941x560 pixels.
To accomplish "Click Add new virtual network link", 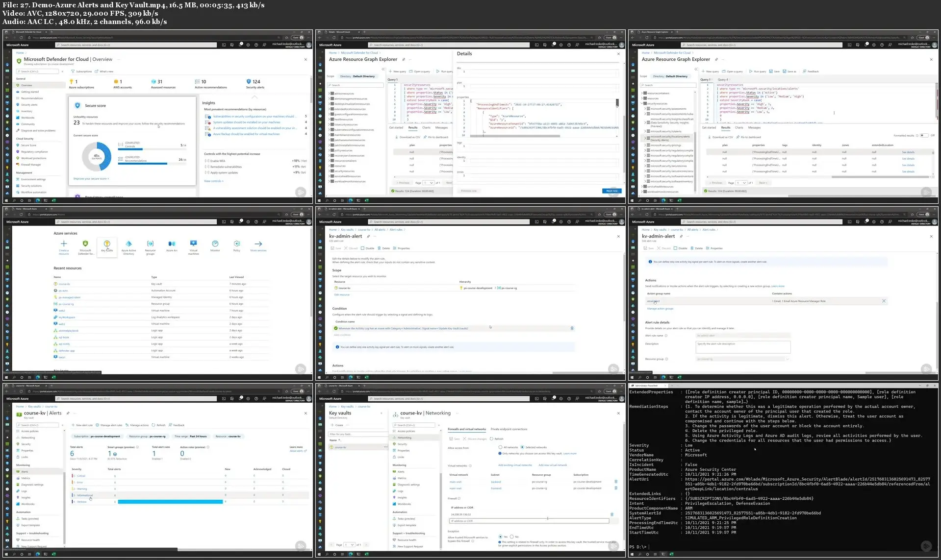I will (x=553, y=465).
